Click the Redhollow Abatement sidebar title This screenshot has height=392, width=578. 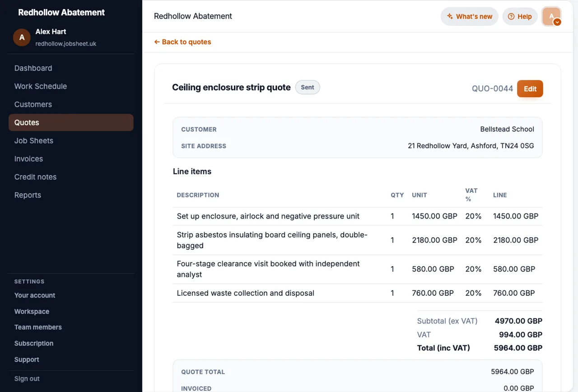(61, 13)
